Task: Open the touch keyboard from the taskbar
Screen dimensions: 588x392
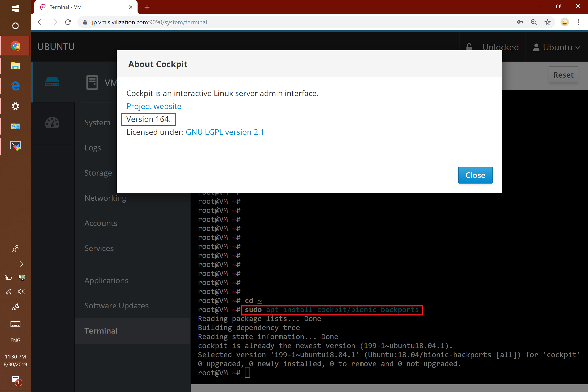Action: [x=15, y=324]
